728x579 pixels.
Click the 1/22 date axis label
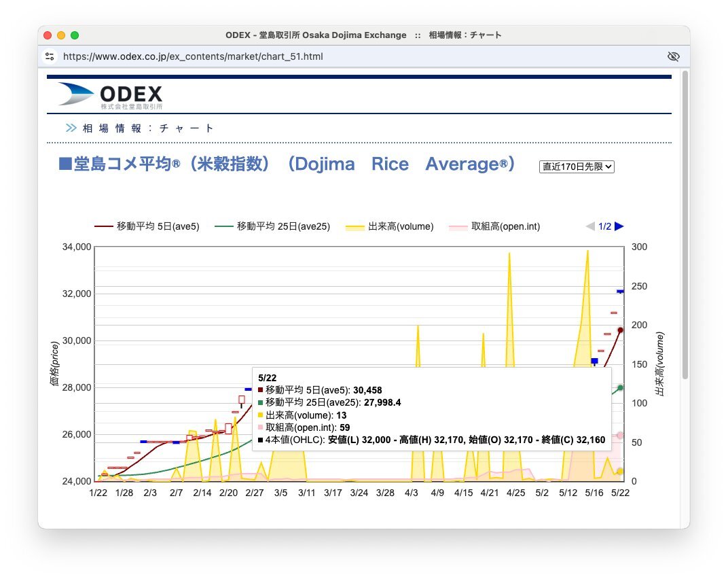click(98, 493)
